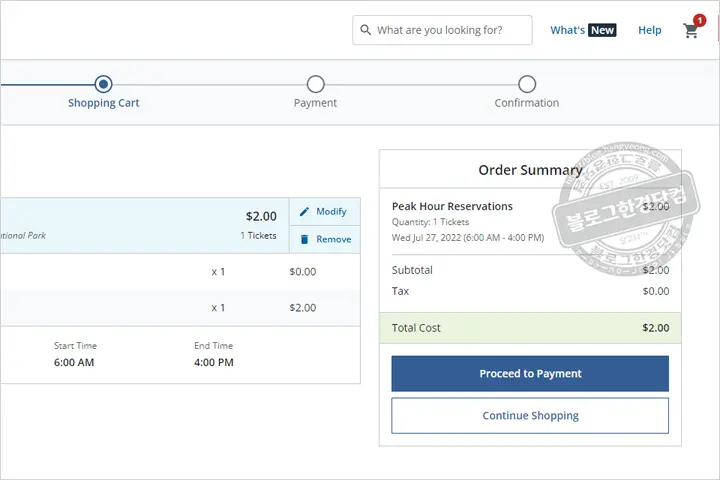
Task: Click the Total Cost row
Action: 530,328
